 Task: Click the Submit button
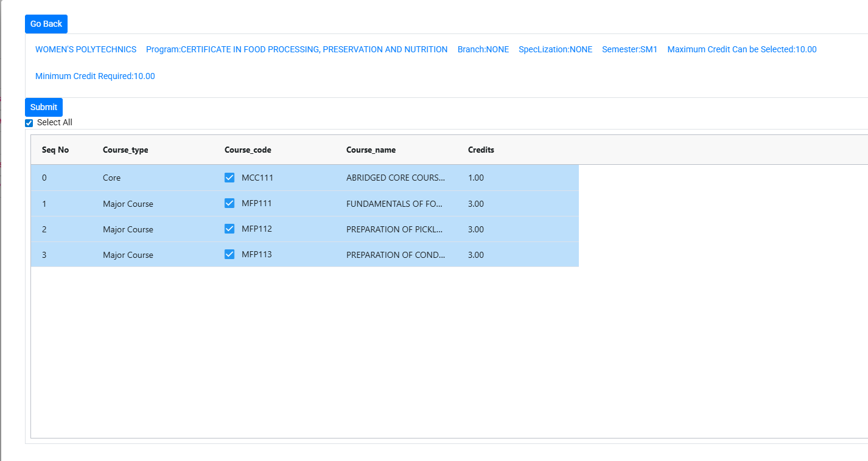[x=44, y=107]
